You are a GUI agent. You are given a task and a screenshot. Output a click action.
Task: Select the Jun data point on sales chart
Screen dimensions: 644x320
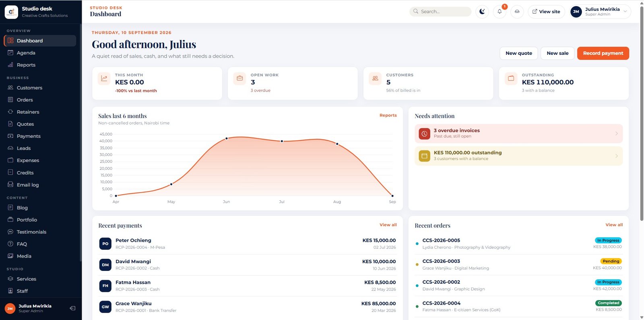pos(227,138)
